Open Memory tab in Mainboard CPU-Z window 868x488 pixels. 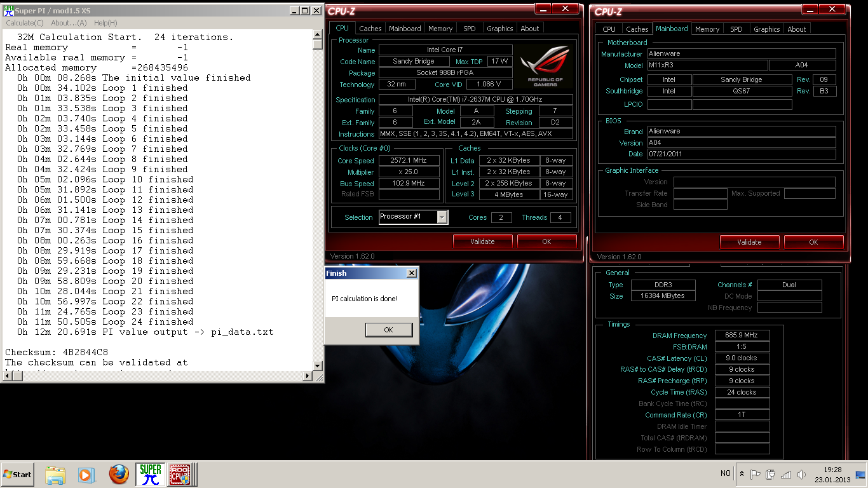click(707, 29)
